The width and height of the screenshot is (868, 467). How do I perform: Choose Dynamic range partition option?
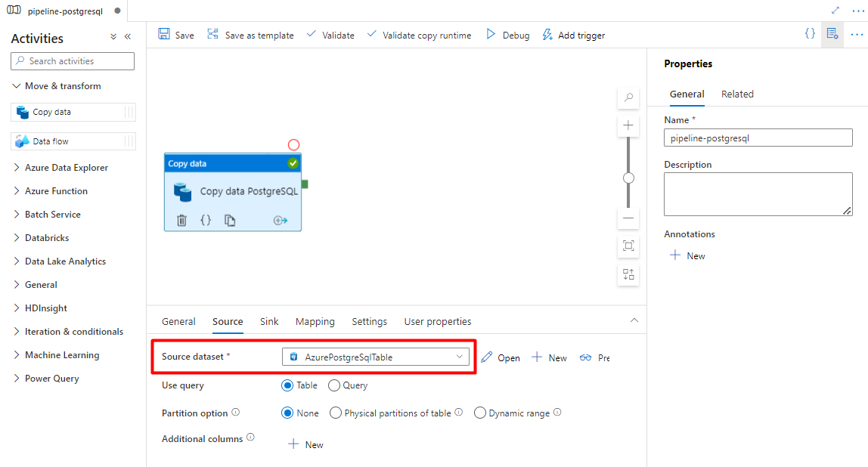pos(480,413)
